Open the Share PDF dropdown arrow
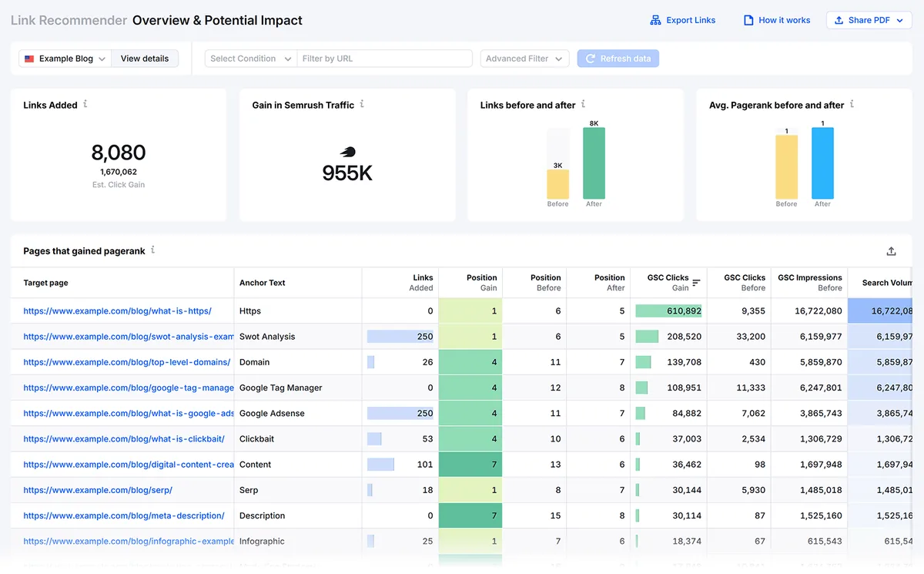Image resolution: width=924 pixels, height=574 pixels. click(899, 21)
